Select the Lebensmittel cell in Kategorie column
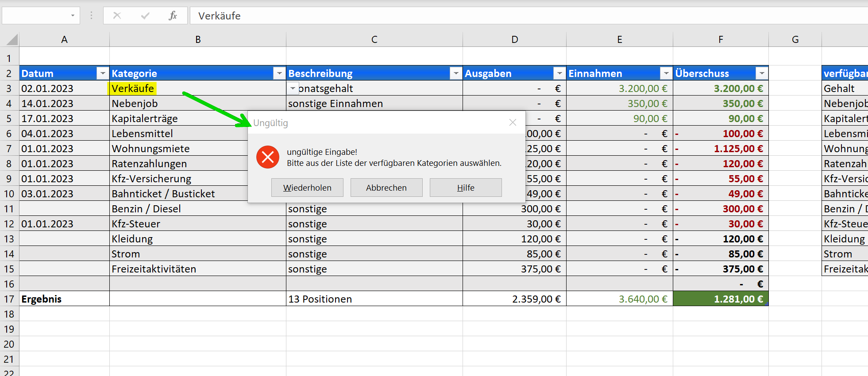Viewport: 868px width, 376px height. click(178, 134)
